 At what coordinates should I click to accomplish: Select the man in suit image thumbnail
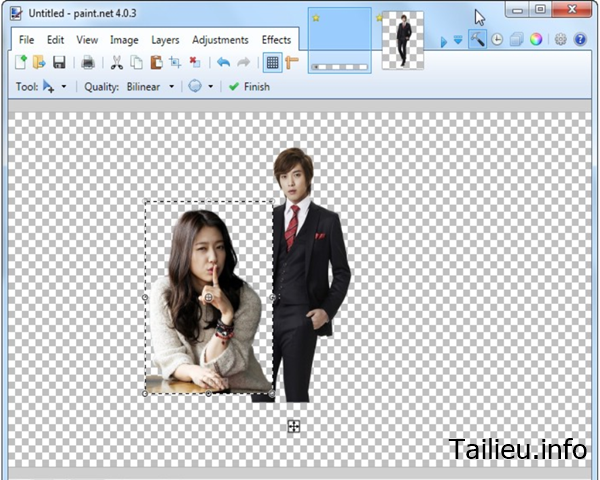tap(403, 40)
